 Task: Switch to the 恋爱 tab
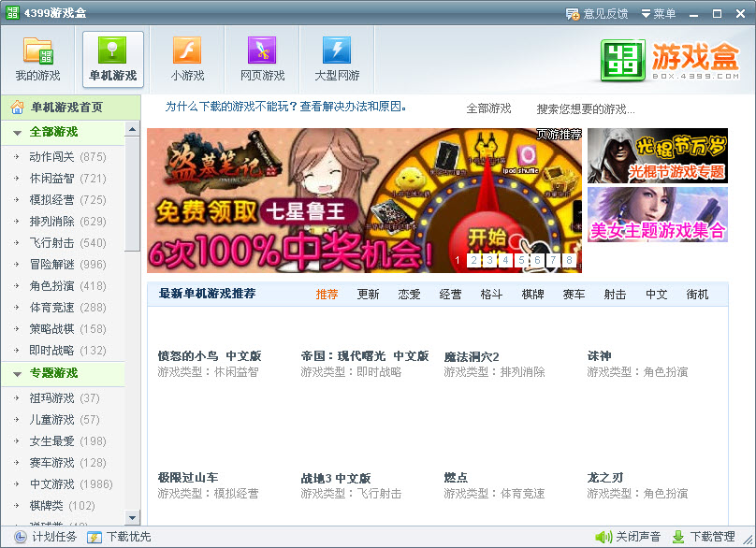[x=409, y=294]
